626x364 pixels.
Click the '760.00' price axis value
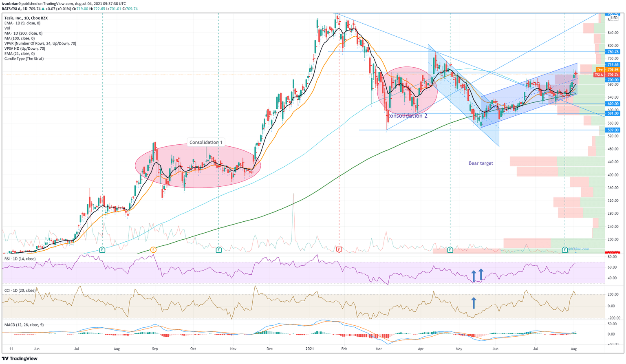pos(613,59)
